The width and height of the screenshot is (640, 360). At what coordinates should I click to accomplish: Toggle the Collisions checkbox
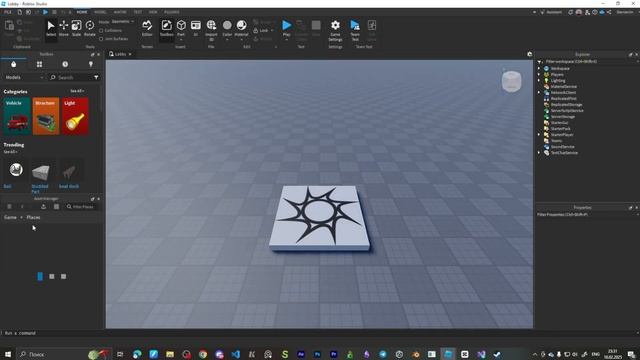coord(101,31)
